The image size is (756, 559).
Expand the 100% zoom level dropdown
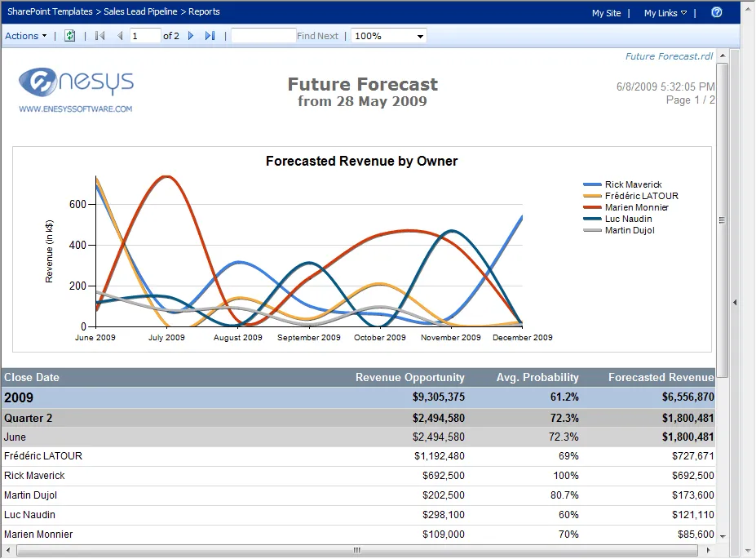click(420, 36)
